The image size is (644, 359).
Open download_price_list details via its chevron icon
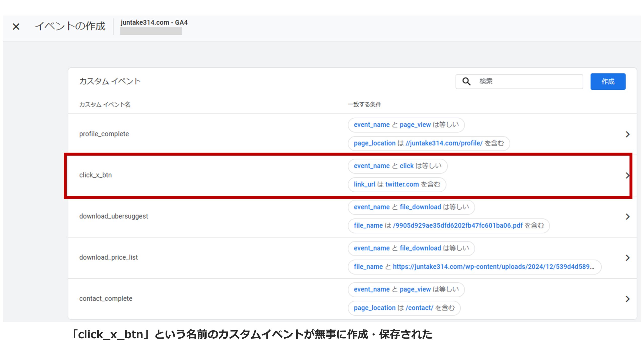627,258
